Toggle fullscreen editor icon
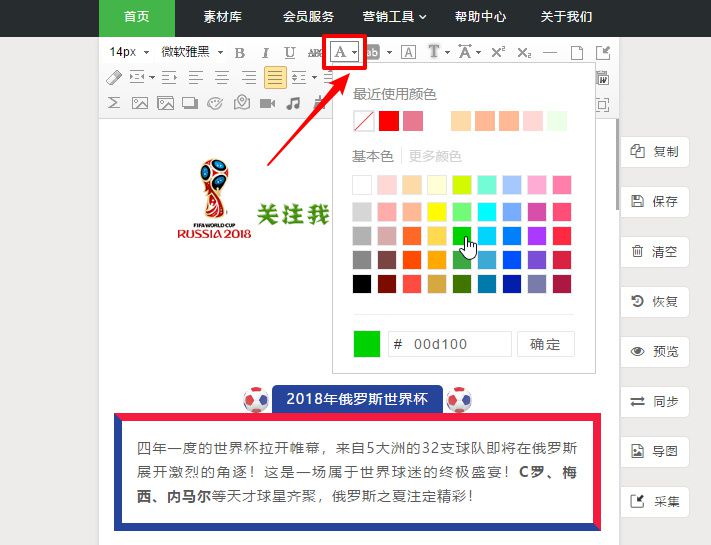 603,105
